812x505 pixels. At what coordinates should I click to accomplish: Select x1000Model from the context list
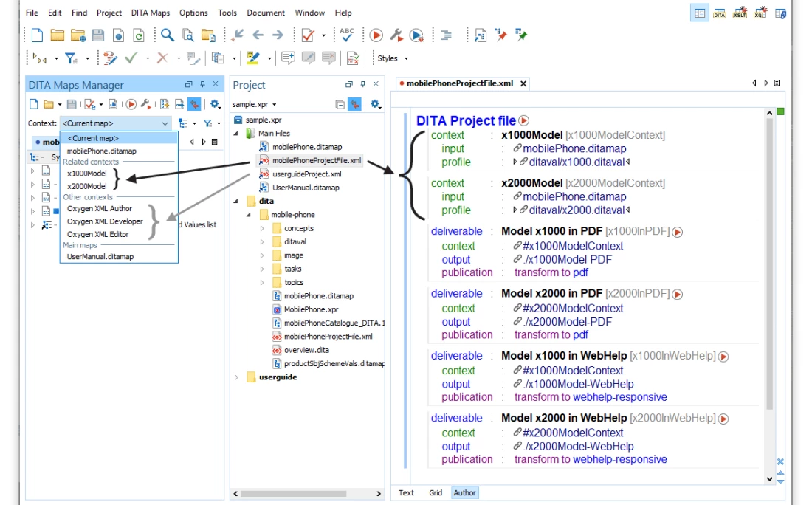pos(86,174)
